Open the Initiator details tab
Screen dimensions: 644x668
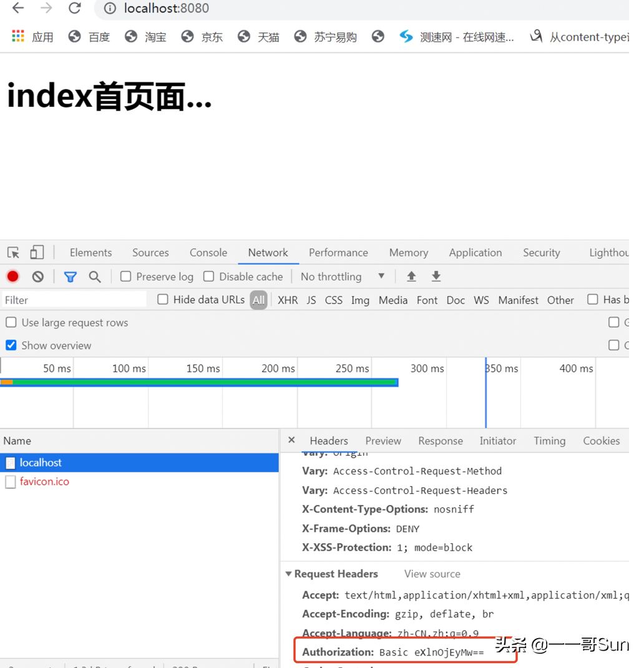click(x=497, y=441)
